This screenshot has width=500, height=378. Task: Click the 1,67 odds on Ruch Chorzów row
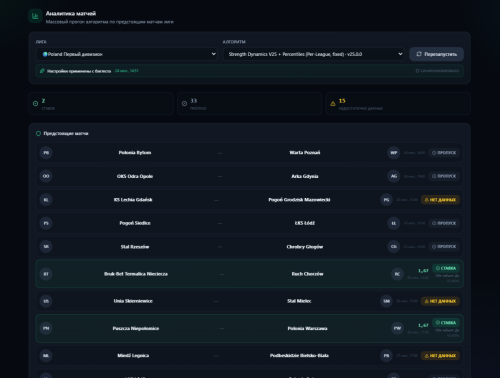pyautogui.click(x=423, y=271)
